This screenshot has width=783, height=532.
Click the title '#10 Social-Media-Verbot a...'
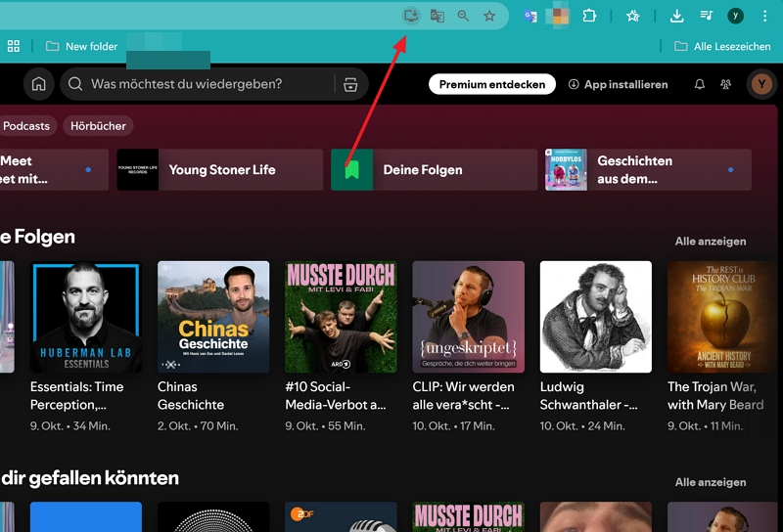tap(336, 396)
